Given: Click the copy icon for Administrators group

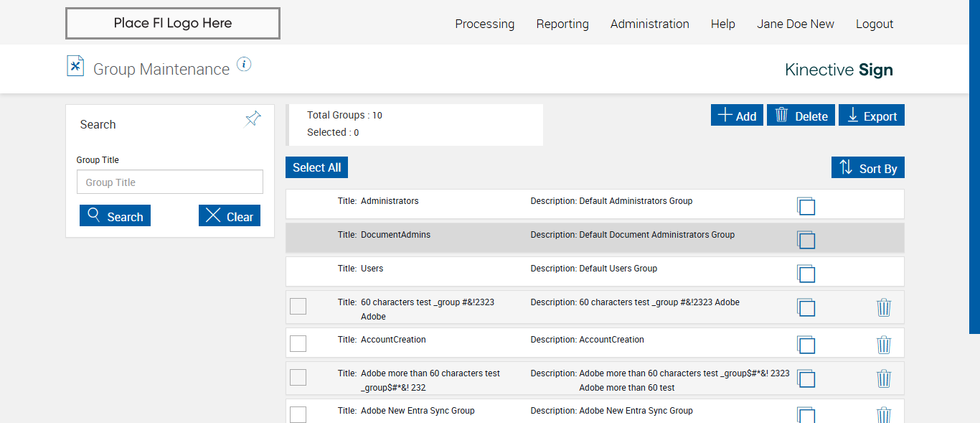Looking at the screenshot, I should click(806, 206).
